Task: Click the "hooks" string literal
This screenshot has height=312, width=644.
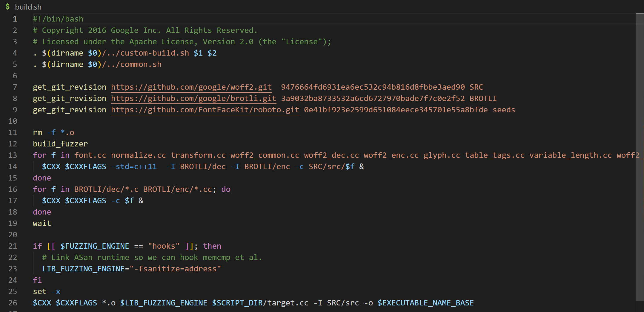Action: (x=164, y=246)
